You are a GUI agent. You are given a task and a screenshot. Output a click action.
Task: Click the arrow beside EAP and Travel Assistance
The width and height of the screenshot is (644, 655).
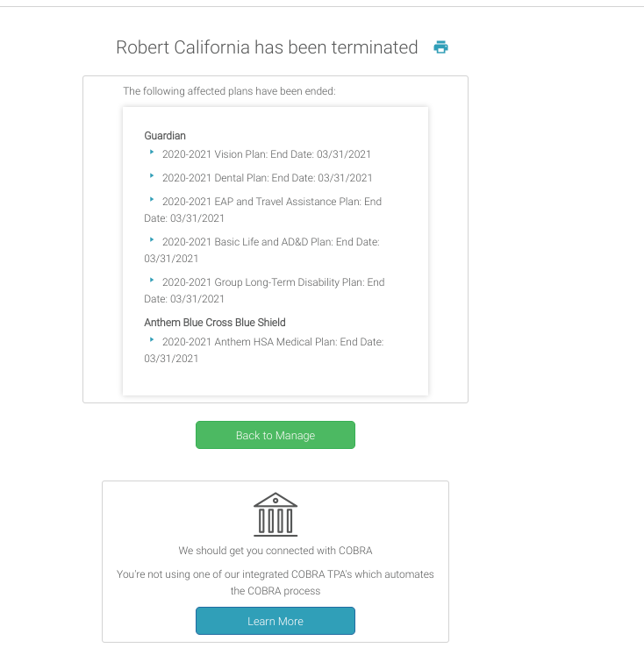click(x=152, y=200)
